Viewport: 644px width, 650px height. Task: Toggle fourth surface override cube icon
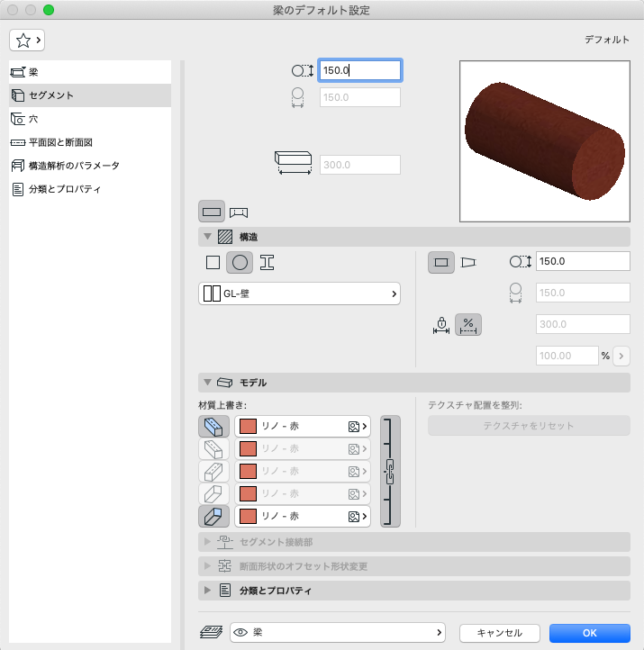[x=213, y=493]
